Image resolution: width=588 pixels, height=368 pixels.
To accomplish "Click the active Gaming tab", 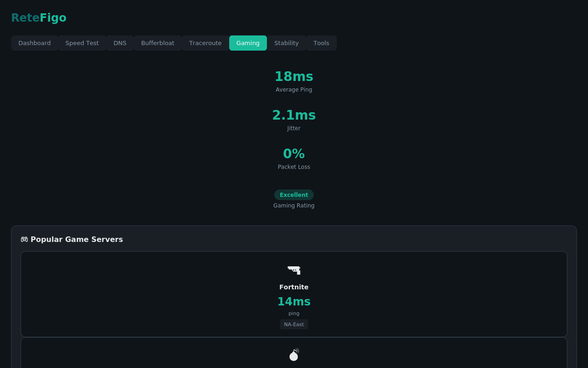I will (248, 43).
